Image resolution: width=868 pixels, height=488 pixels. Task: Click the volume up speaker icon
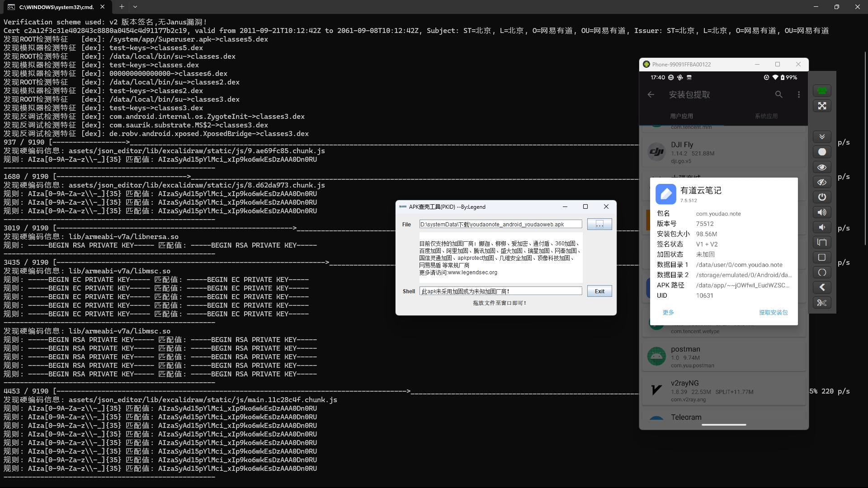click(x=822, y=212)
